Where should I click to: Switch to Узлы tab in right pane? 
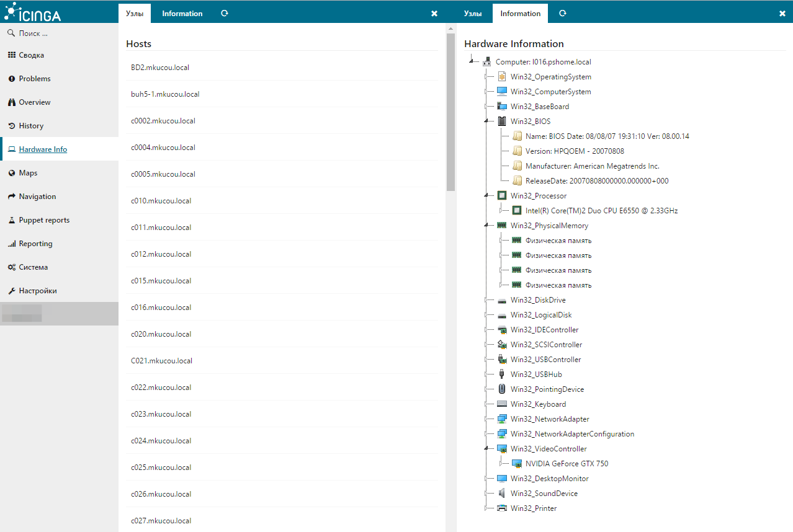473,14
